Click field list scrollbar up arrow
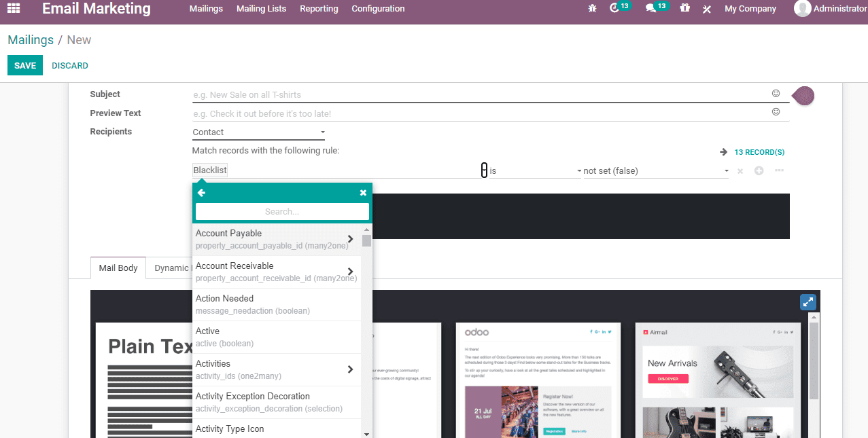The height and width of the screenshot is (438, 868). 366,229
